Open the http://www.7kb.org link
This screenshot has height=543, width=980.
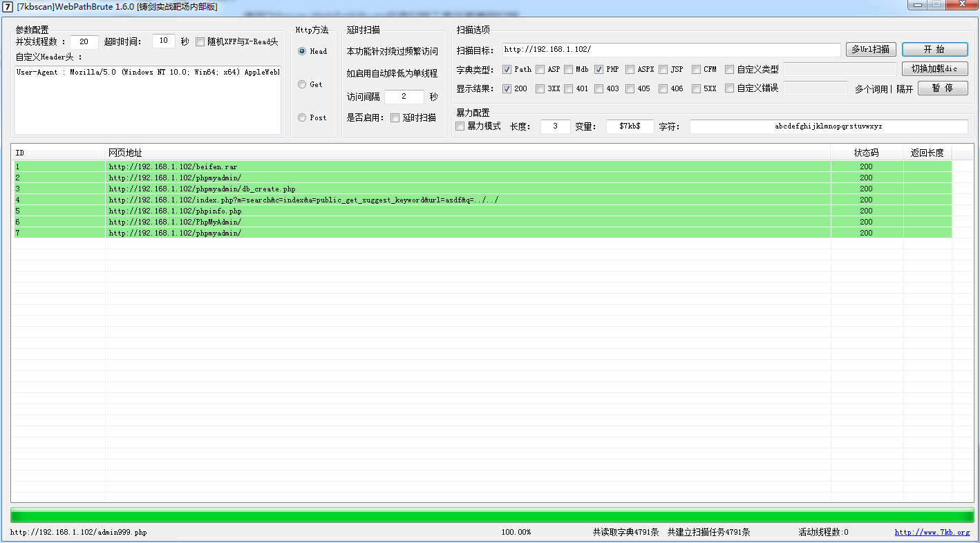click(932, 533)
